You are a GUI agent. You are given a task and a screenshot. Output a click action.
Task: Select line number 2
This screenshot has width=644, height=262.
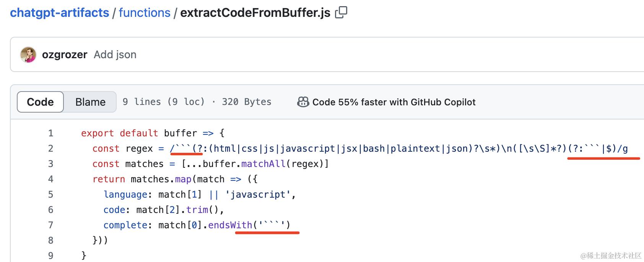[x=50, y=149]
